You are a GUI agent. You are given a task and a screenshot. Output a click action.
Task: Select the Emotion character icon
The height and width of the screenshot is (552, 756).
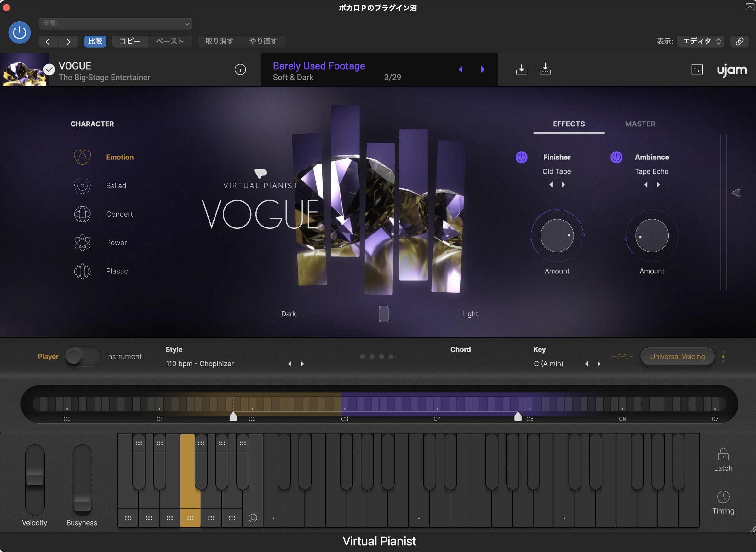pyautogui.click(x=82, y=157)
